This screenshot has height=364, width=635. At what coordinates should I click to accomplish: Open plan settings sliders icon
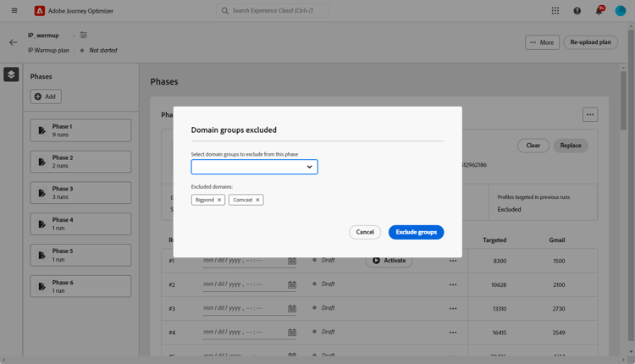[83, 36]
